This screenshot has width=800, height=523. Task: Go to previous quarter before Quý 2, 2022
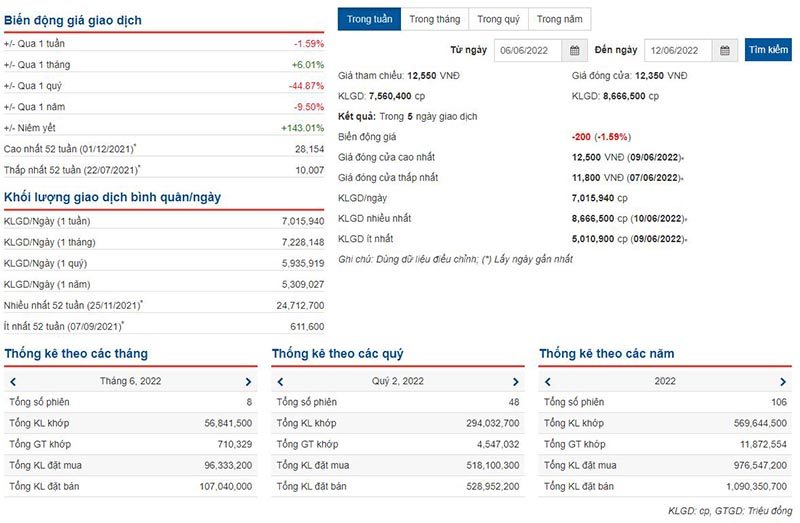(281, 381)
